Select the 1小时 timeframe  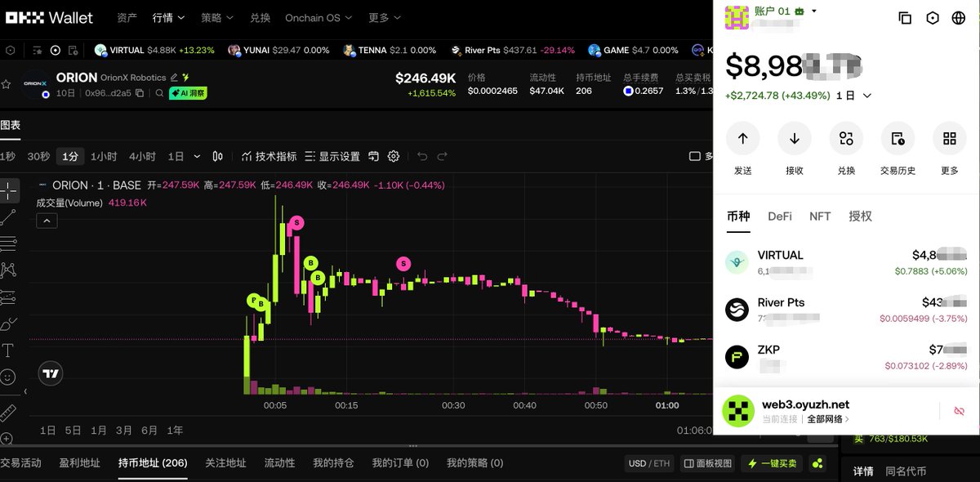coord(104,156)
